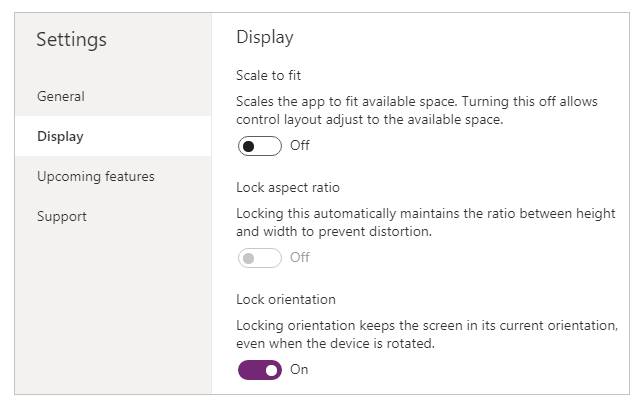Click the On text beside Lock orientation toggle
644x406 pixels.
(x=299, y=370)
